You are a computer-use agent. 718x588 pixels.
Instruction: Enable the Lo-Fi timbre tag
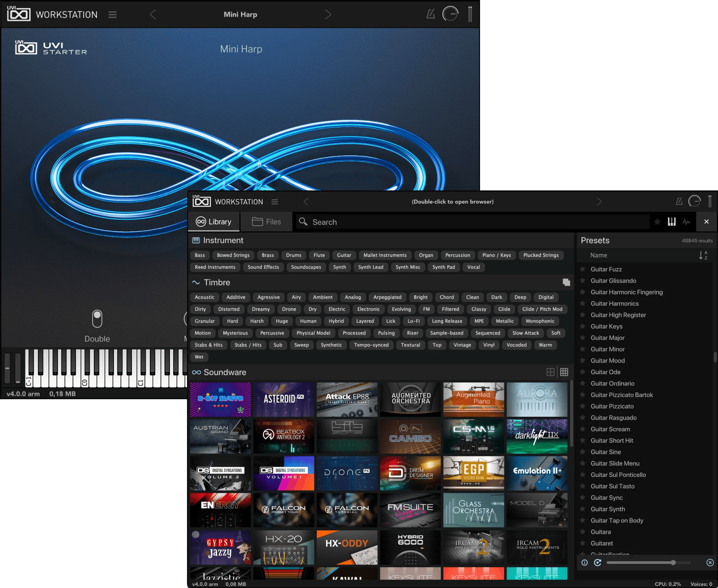point(413,321)
